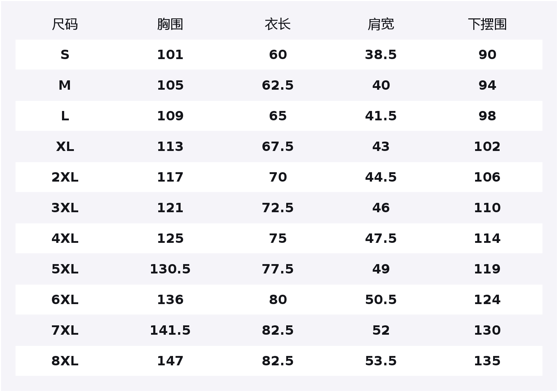Click length value 62.5 in M row
Image resolution: width=558 pixels, height=392 pixels.
point(278,85)
